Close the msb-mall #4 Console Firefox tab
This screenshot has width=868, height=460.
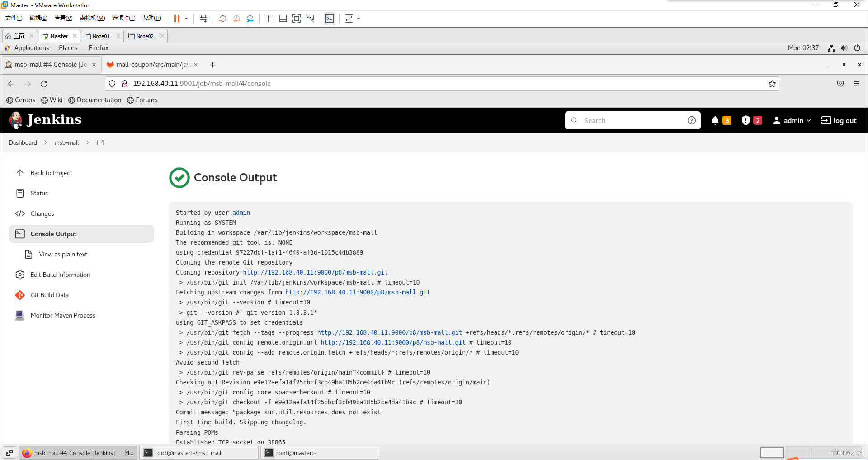[94, 65]
